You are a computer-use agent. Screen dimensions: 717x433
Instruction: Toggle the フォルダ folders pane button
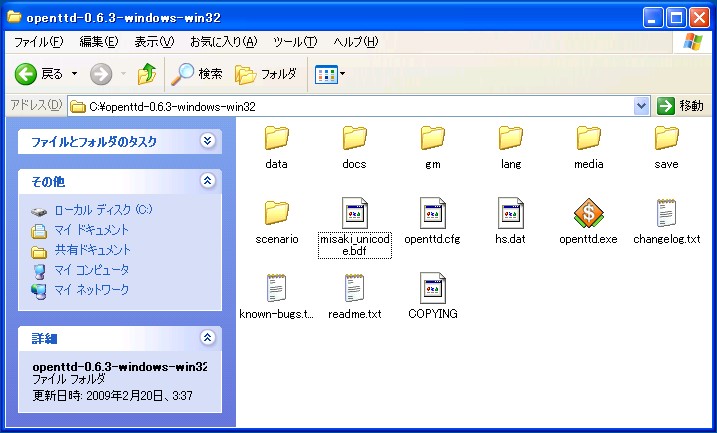coord(266,74)
